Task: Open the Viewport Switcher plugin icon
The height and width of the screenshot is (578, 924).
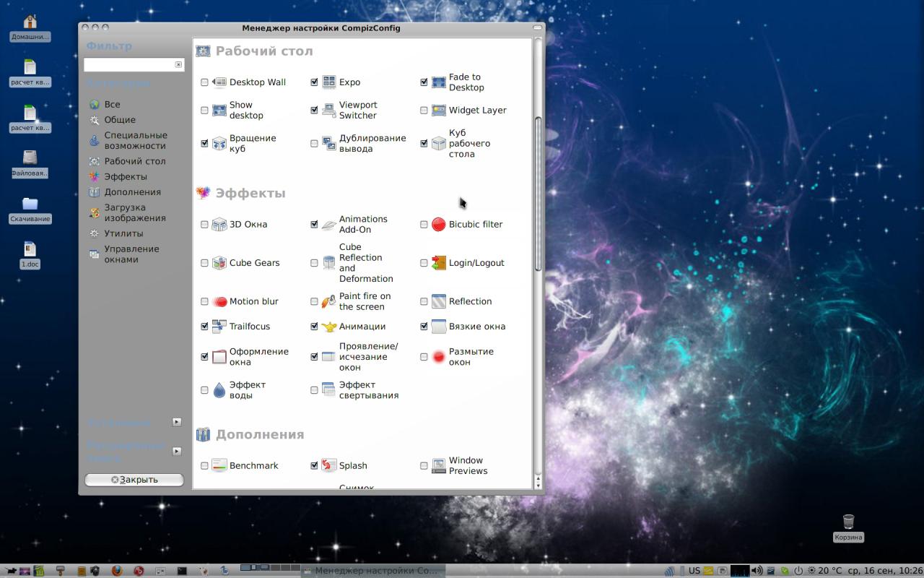Action: pos(329,111)
